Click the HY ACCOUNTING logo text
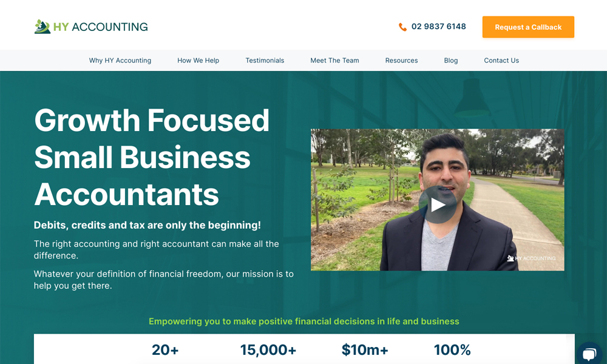 pyautogui.click(x=100, y=27)
